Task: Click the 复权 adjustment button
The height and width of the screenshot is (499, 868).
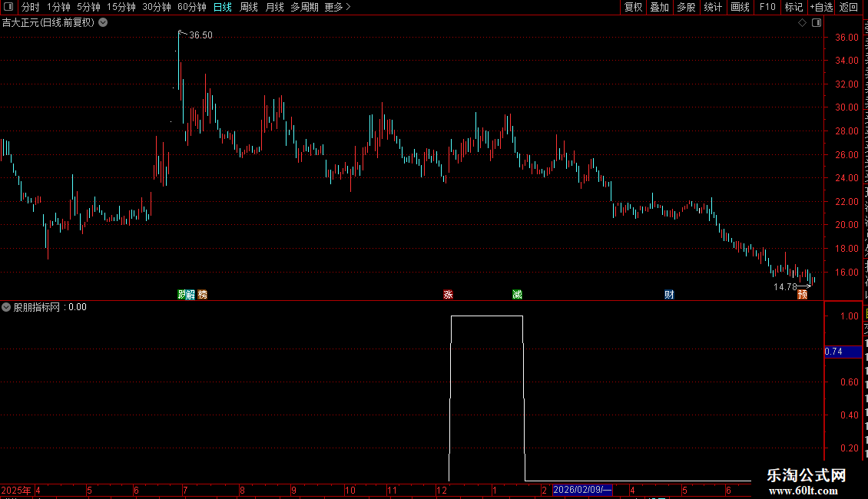Action: pos(633,7)
